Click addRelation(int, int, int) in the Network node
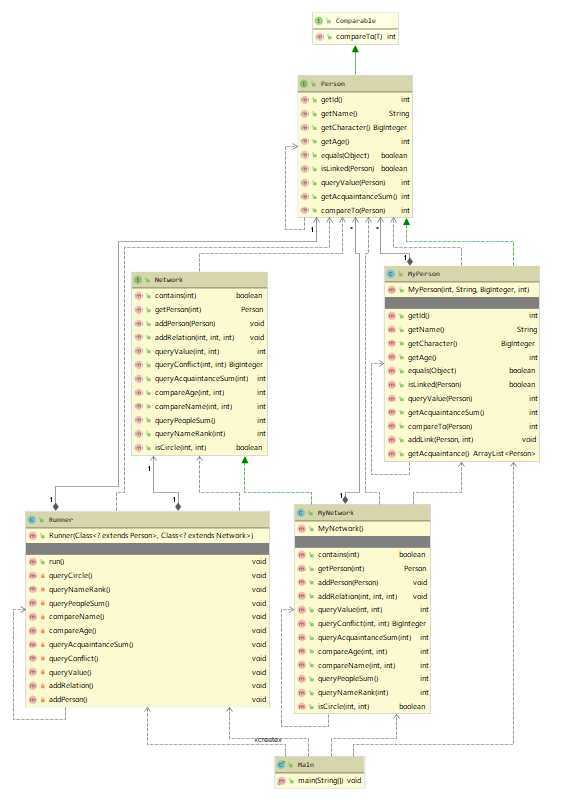Image resolution: width=562 pixels, height=799 pixels. pos(195,337)
